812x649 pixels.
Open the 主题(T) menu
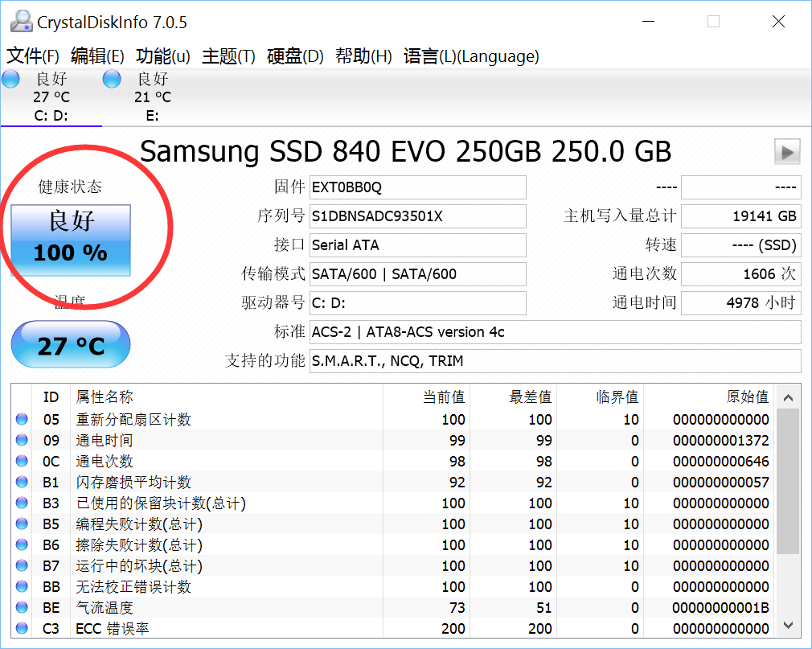tap(228, 56)
